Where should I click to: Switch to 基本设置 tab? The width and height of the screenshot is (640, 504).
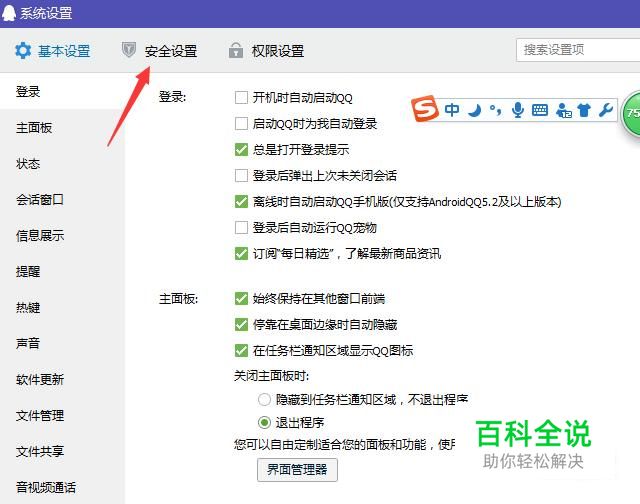pos(53,51)
